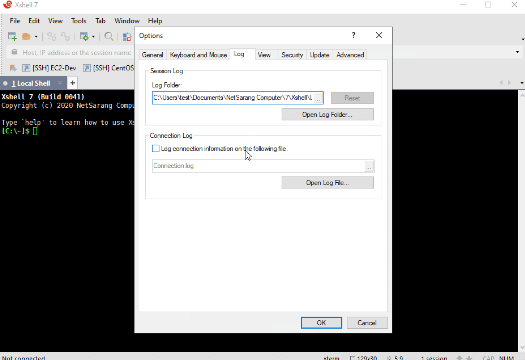Confirm Options with OK button
The width and height of the screenshot is (525, 360).
click(x=321, y=323)
